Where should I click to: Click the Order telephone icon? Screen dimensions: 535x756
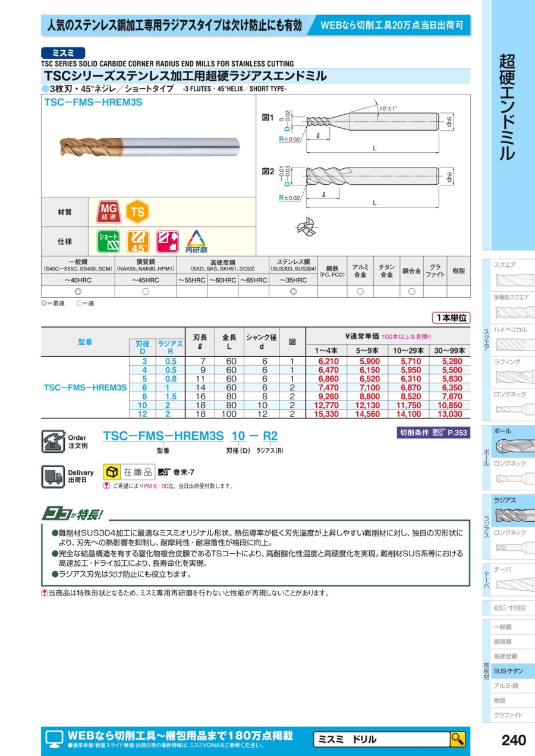coord(53,441)
